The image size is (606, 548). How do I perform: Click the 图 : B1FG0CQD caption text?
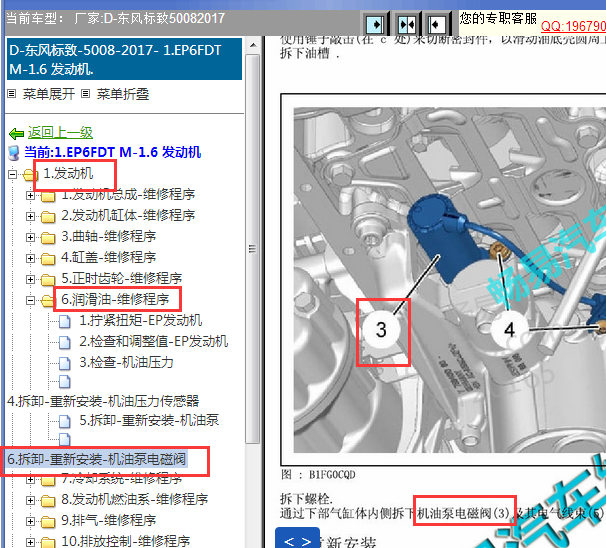point(318,475)
